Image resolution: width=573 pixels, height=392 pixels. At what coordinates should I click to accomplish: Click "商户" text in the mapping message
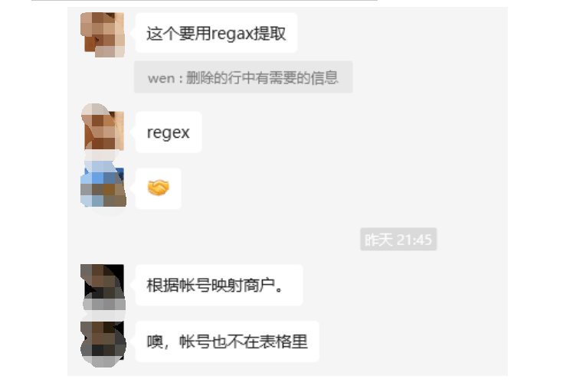[x=259, y=286]
